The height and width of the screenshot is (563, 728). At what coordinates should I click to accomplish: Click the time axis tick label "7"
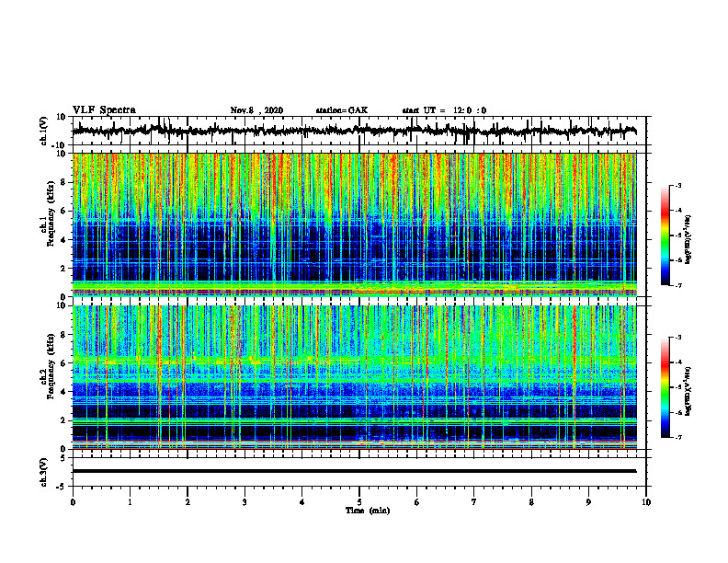(474, 502)
